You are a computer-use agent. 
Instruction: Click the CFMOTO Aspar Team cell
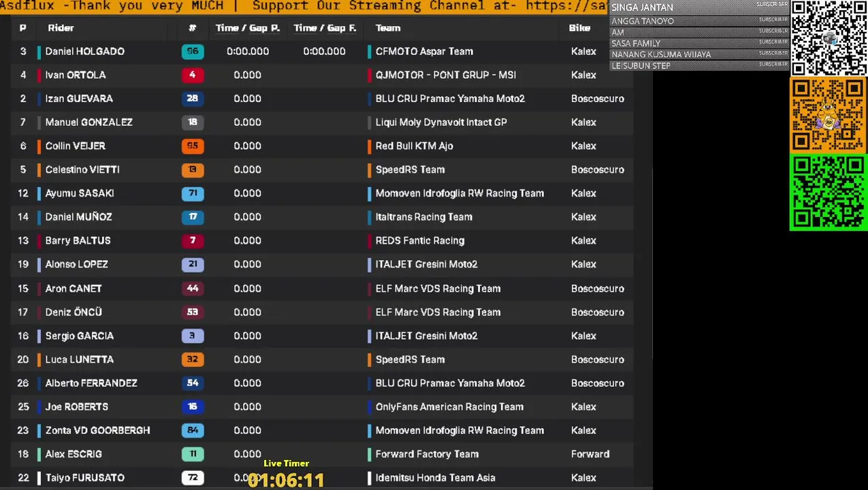pos(424,51)
